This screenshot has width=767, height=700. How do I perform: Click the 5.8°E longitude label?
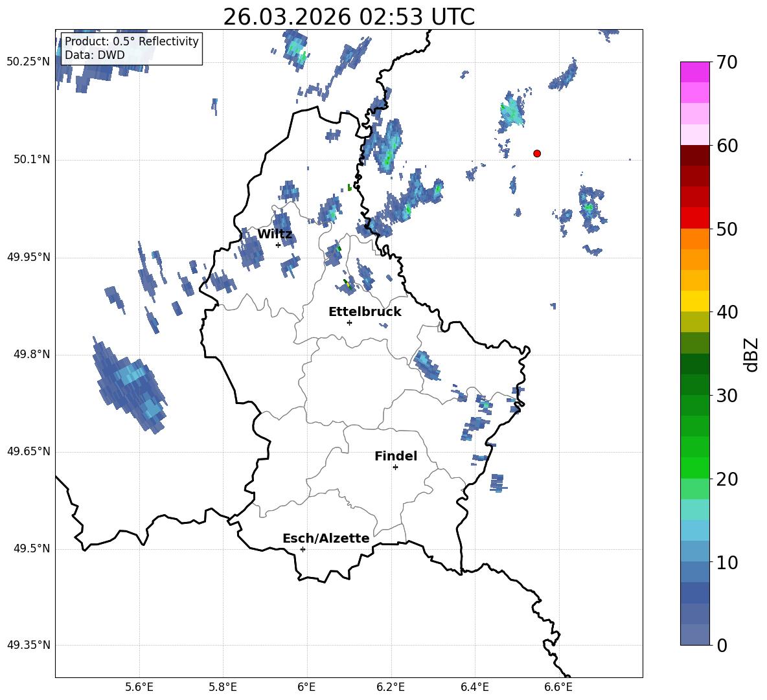[x=223, y=687]
